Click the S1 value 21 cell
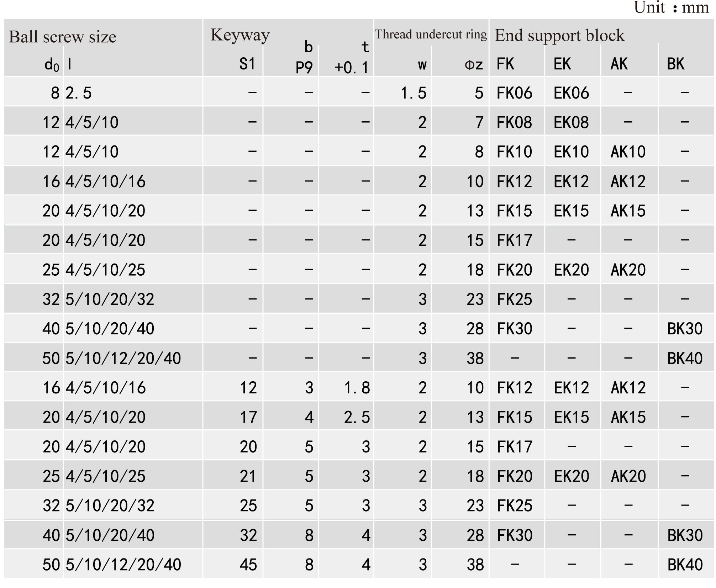This screenshot has width=716, height=588. tap(248, 476)
